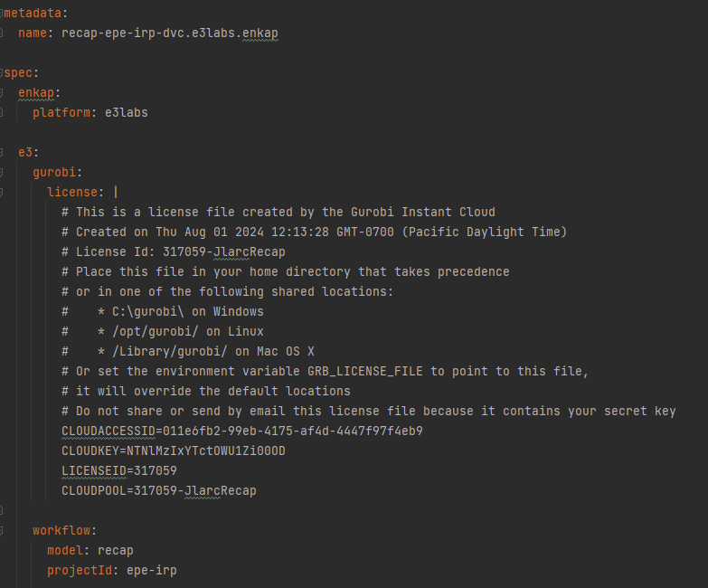This screenshot has height=588, width=708.
Task: Fold the gurobi block in the gutter
Action: point(1,172)
